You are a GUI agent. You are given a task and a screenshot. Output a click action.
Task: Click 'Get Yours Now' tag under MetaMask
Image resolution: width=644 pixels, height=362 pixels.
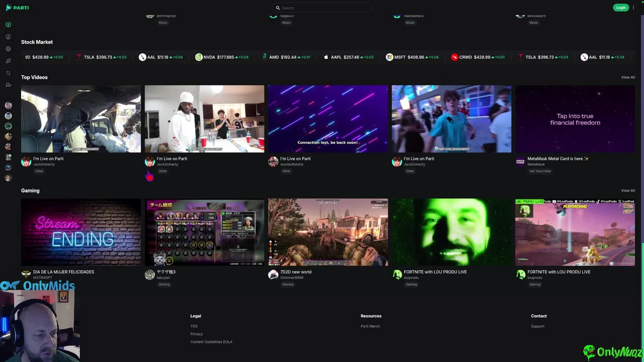tap(540, 171)
